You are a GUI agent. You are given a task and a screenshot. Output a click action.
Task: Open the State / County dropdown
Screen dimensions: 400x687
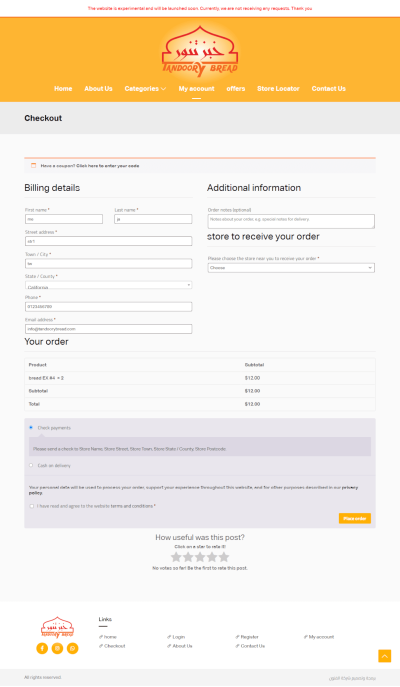coord(108,285)
